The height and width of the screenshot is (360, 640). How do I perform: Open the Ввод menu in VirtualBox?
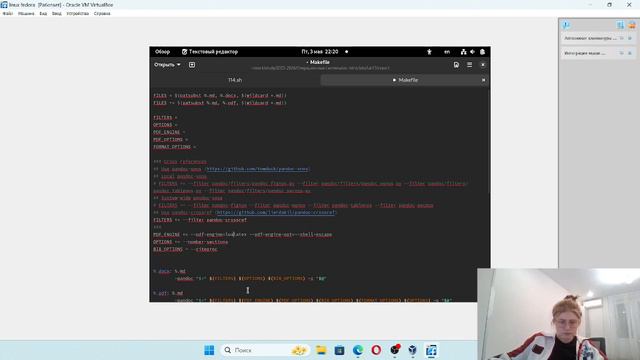coord(57,13)
